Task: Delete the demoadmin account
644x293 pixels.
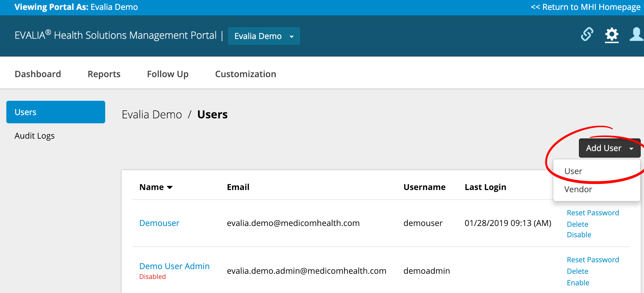Action: [578, 271]
